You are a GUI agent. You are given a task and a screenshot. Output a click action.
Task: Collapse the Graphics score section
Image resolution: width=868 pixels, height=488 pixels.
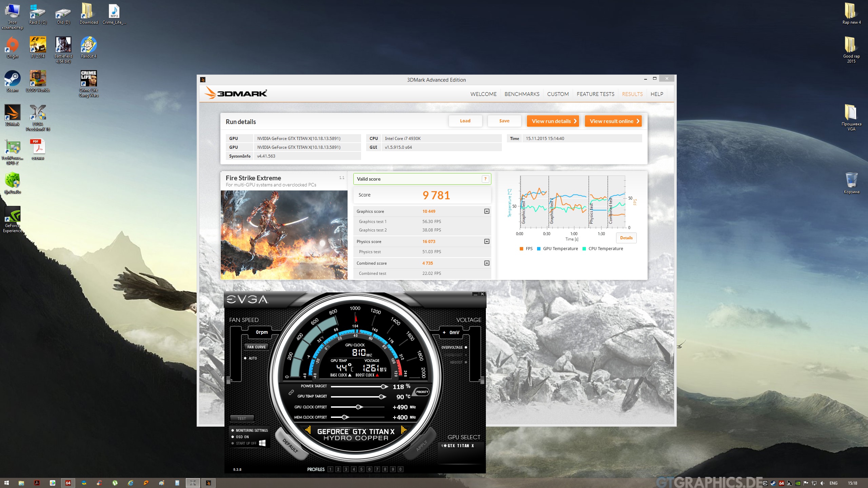pos(487,211)
